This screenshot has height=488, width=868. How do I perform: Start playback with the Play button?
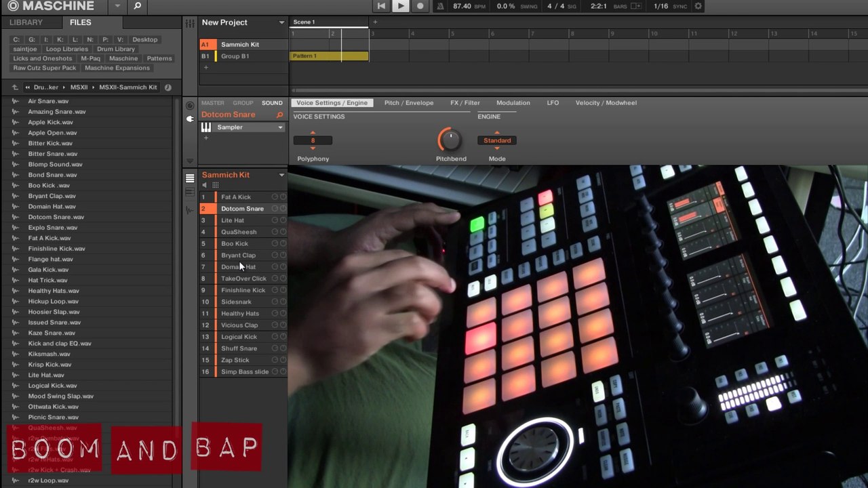tap(401, 6)
